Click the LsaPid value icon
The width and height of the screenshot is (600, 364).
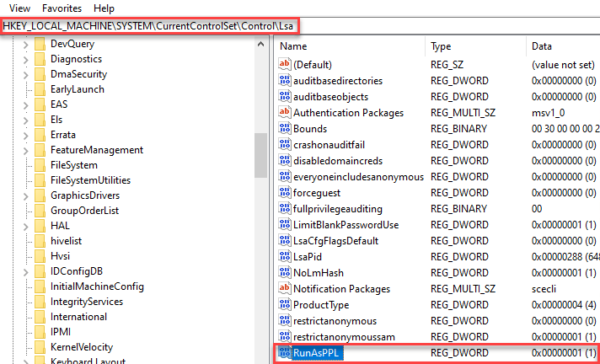(284, 257)
